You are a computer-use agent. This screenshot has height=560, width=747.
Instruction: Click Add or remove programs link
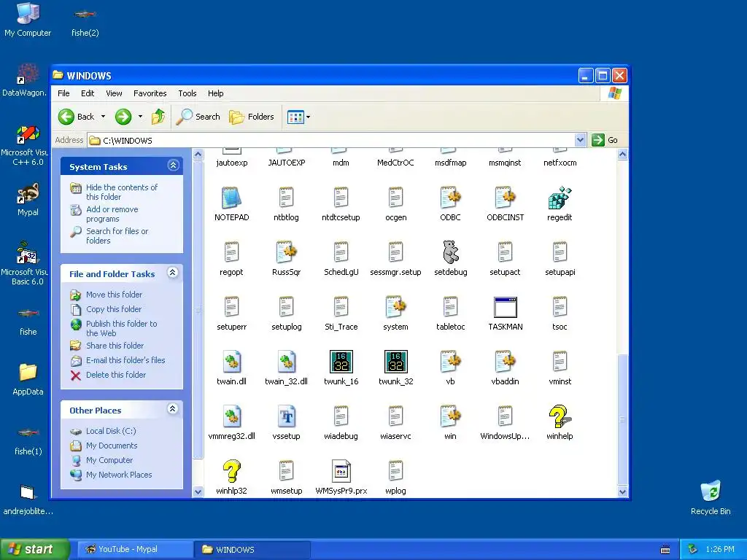coord(112,214)
